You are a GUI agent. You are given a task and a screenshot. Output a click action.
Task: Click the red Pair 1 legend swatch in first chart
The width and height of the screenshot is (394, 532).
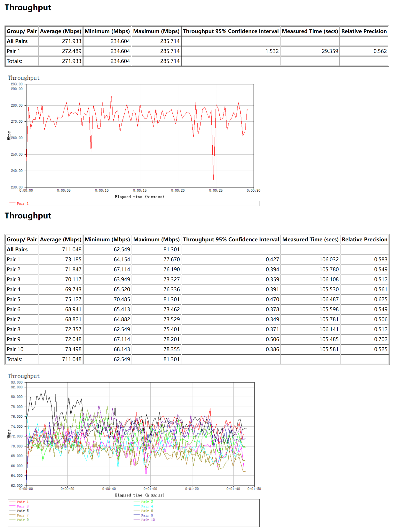pos(12,203)
